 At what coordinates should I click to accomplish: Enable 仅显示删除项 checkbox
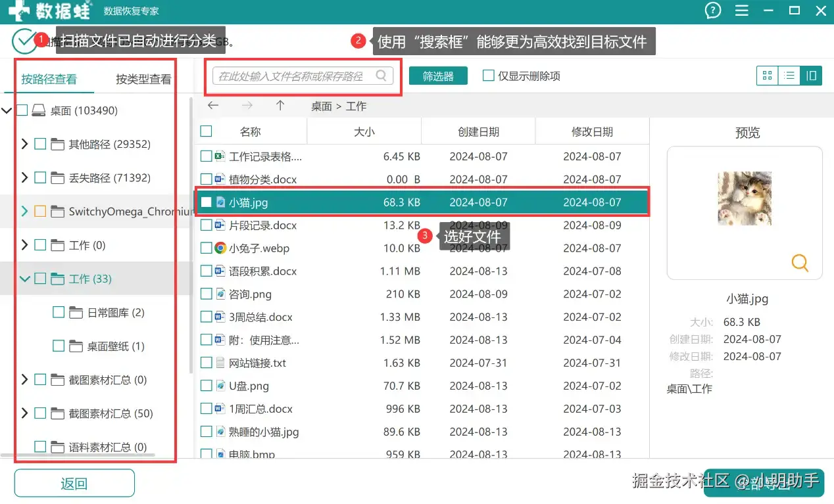tap(488, 76)
